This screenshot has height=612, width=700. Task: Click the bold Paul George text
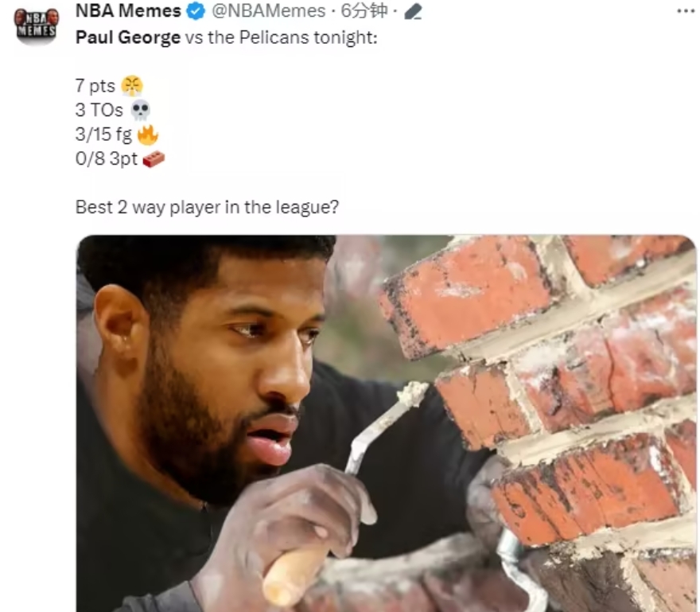click(x=128, y=37)
